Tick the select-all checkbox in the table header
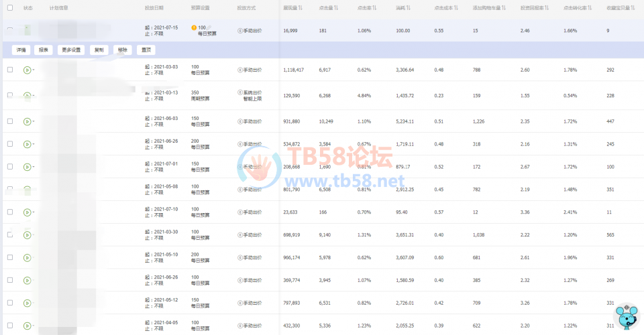 [10, 7]
